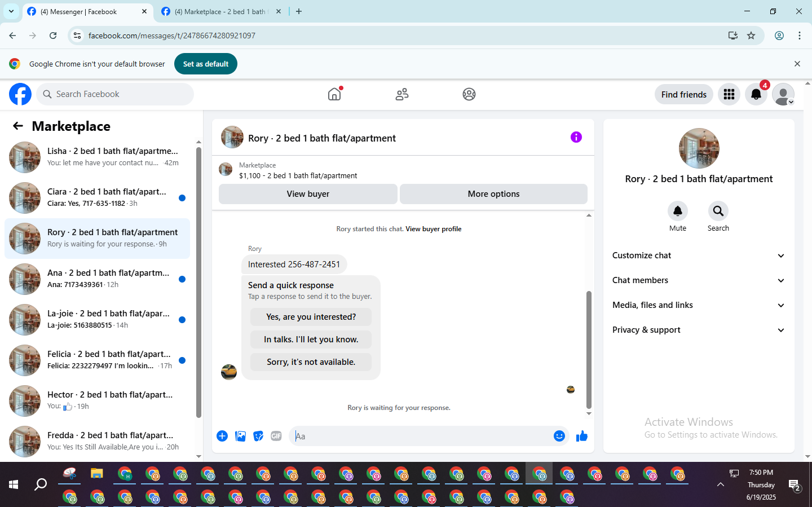
Task: Install app icon in the address bar
Action: pos(732,36)
